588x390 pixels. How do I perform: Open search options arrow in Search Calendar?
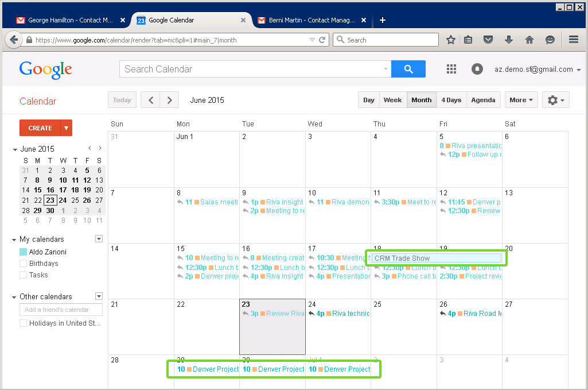tap(385, 69)
